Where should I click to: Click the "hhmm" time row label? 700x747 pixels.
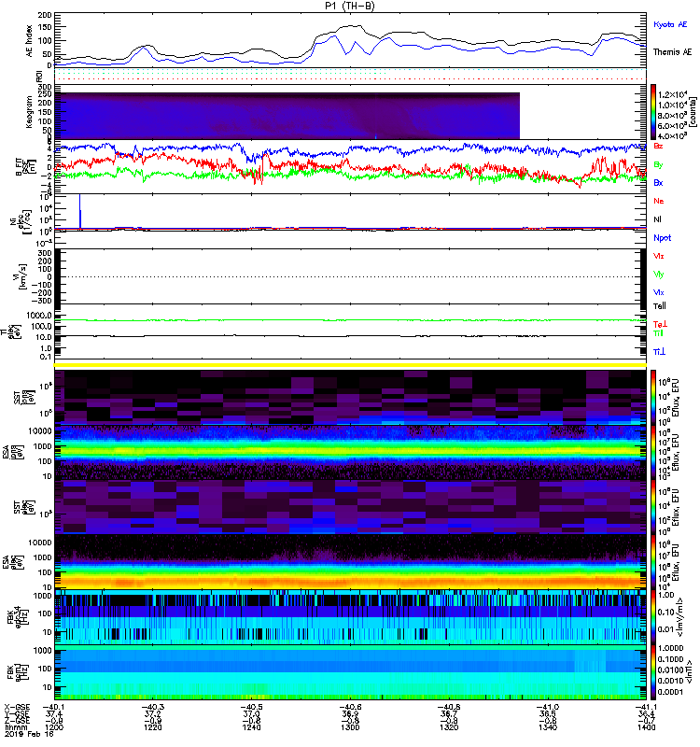[14, 727]
